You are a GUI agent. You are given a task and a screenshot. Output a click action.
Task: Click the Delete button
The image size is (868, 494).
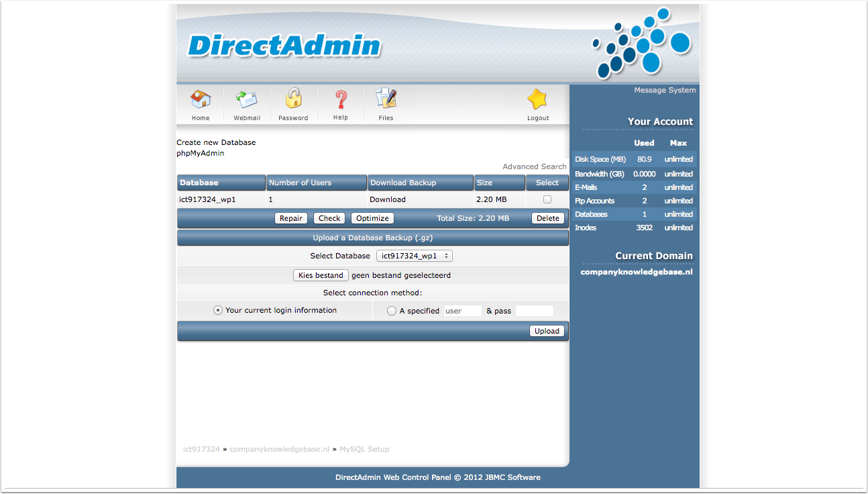[x=548, y=218]
